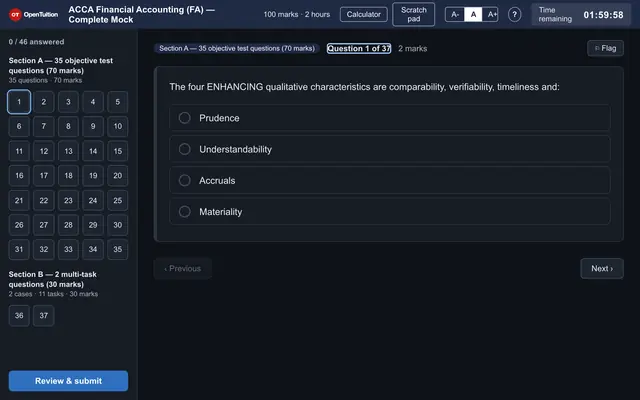
Task: Jump to question 8
Action: pos(68,126)
